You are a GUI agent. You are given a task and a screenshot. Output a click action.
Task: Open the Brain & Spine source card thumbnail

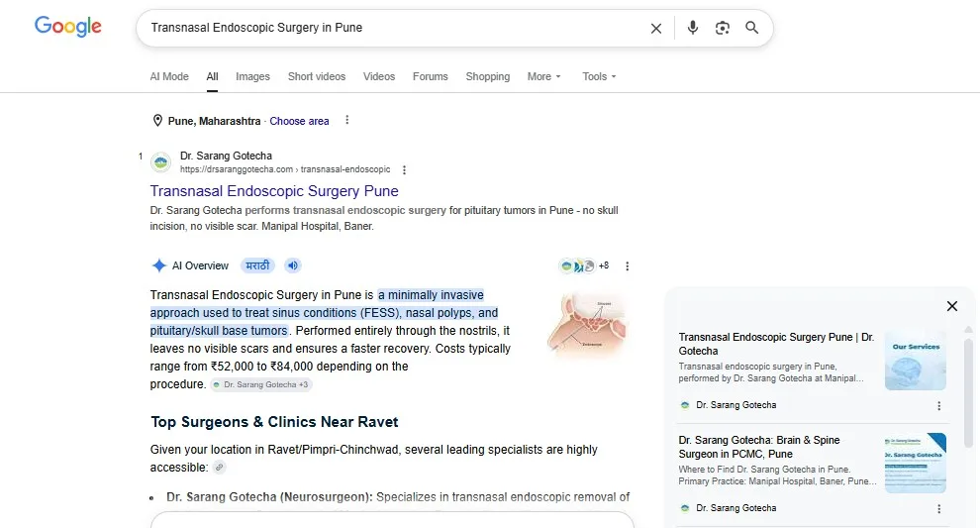[x=916, y=463]
